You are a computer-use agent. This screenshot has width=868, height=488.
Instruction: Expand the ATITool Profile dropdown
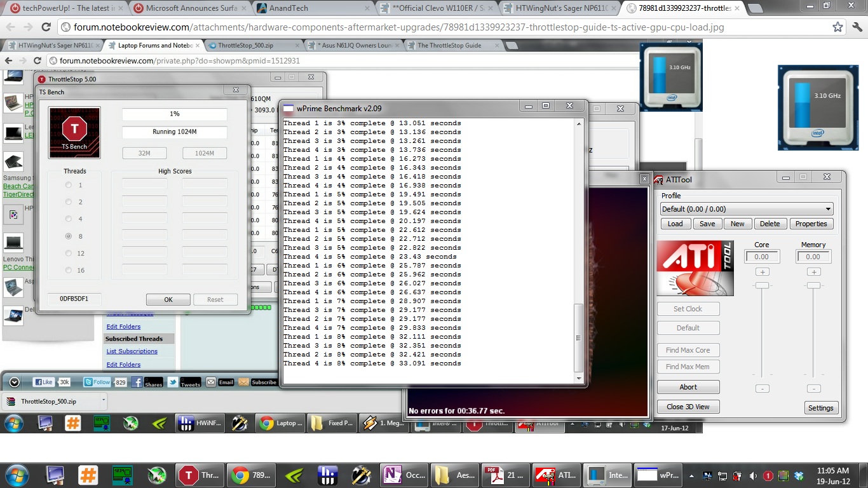click(827, 209)
